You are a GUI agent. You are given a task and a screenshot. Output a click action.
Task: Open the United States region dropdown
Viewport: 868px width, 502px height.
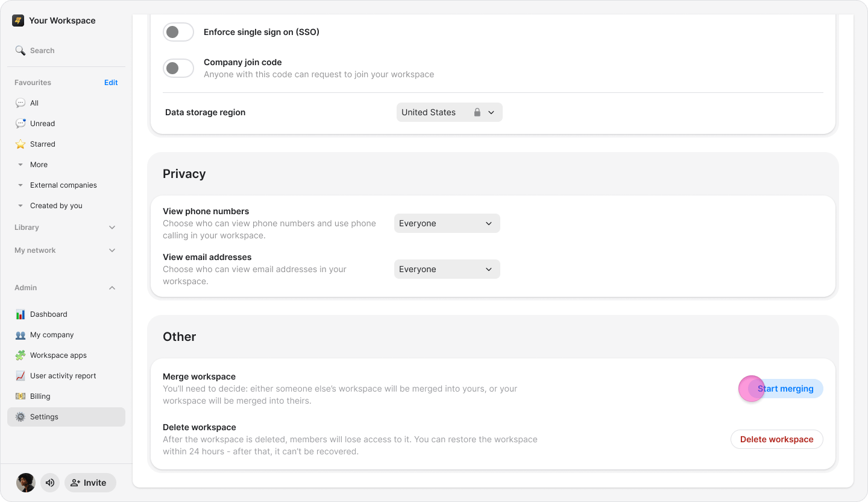[450, 112]
